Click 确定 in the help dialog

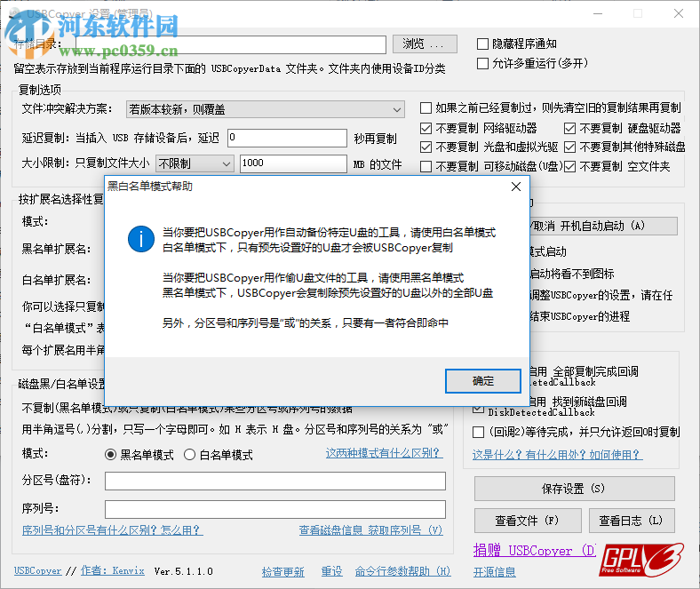click(483, 381)
